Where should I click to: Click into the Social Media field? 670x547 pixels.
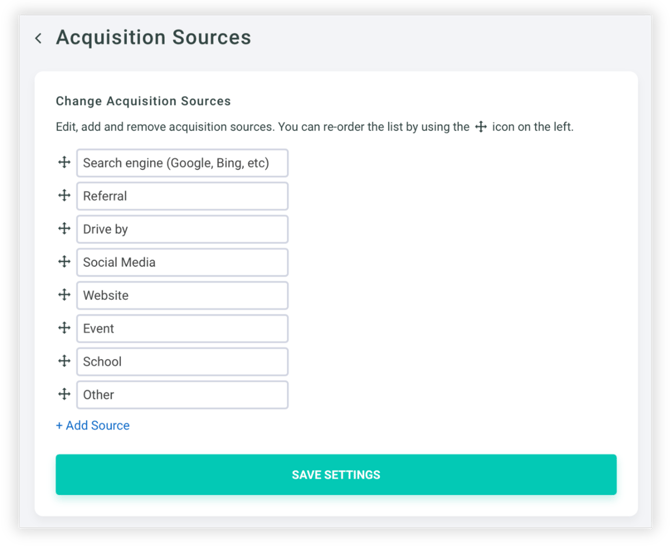182,262
